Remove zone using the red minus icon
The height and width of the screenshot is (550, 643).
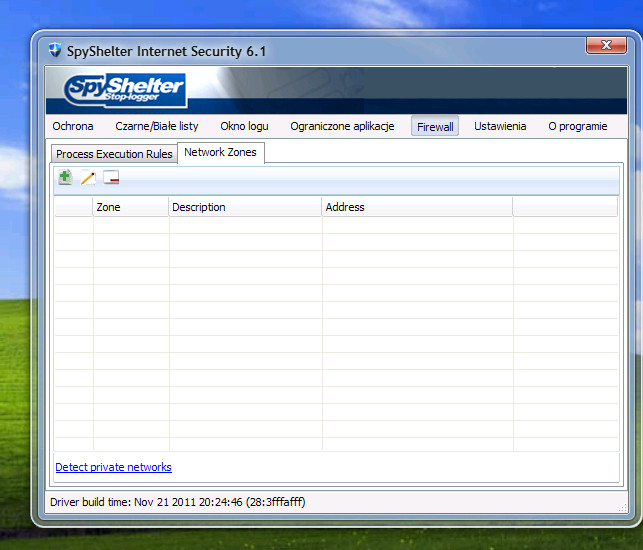click(x=111, y=178)
